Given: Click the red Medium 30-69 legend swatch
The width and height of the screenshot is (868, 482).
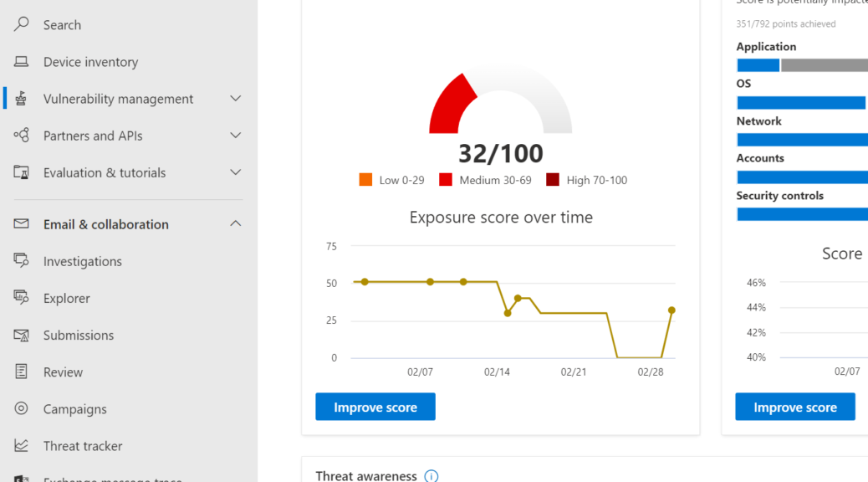Looking at the screenshot, I should tap(446, 180).
